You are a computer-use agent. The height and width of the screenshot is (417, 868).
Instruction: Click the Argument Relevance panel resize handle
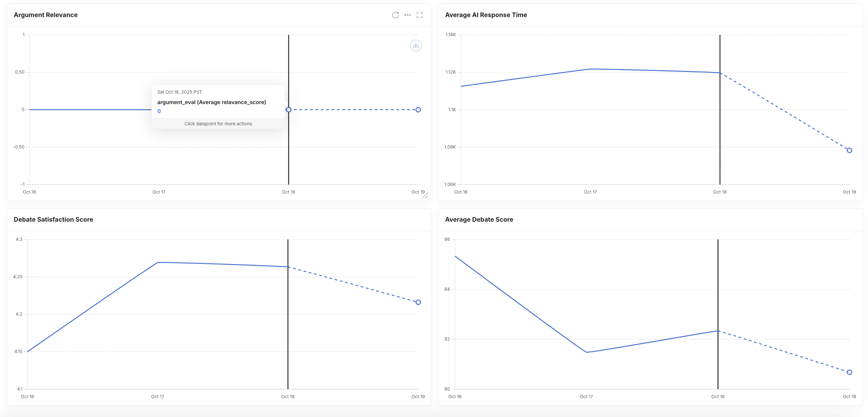[425, 196]
